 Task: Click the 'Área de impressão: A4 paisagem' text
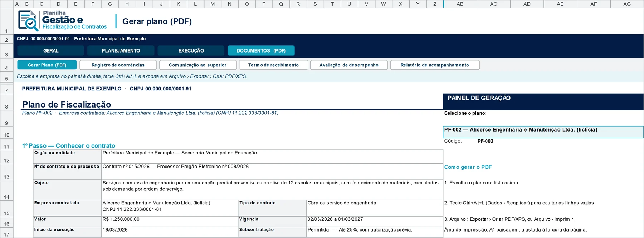[x=515, y=230]
